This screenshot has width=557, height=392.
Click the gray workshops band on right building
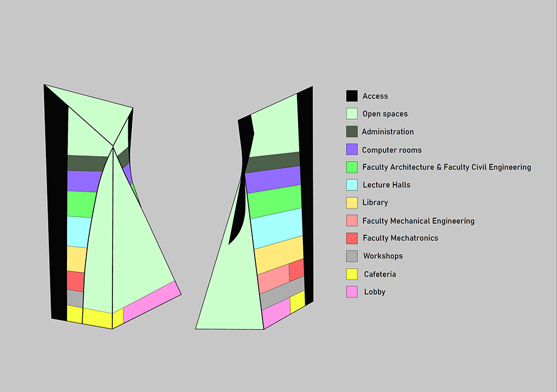click(x=282, y=293)
